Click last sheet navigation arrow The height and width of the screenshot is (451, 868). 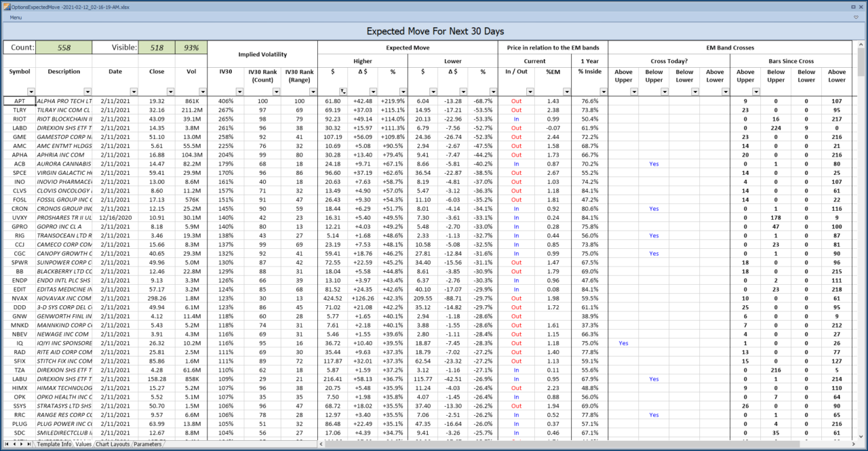(x=30, y=444)
